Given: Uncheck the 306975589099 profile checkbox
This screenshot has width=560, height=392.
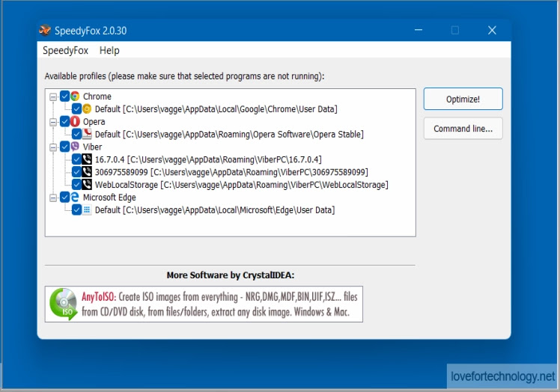Looking at the screenshot, I should tap(76, 172).
